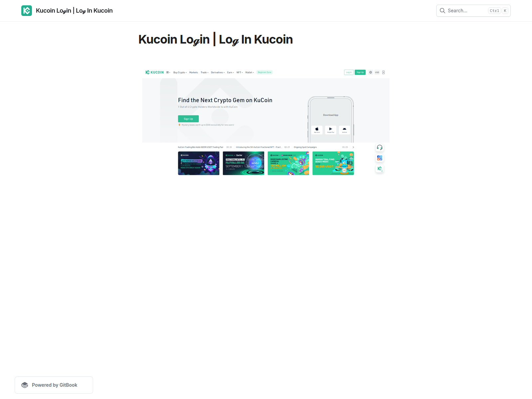Click the 'Download App' text on the phone mockup
The image size is (532, 399).
[331, 115]
